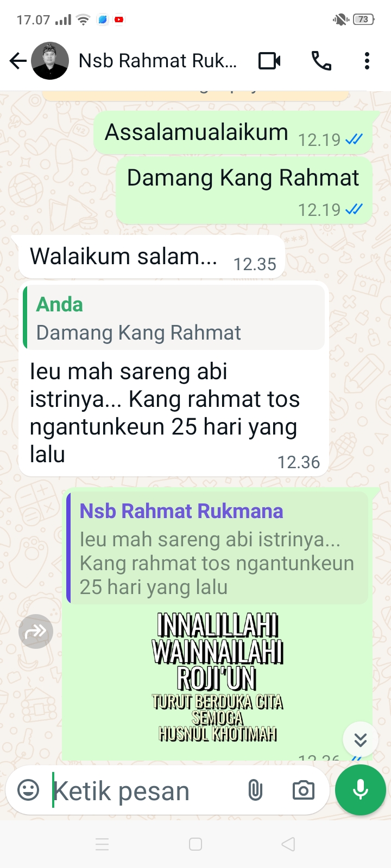391x868 pixels.
Task: Tap the back arrow to leave chat
Action: point(18,61)
